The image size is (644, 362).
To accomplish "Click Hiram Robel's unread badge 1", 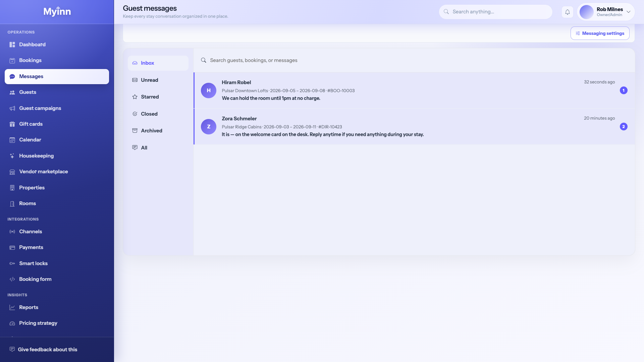I will point(624,90).
